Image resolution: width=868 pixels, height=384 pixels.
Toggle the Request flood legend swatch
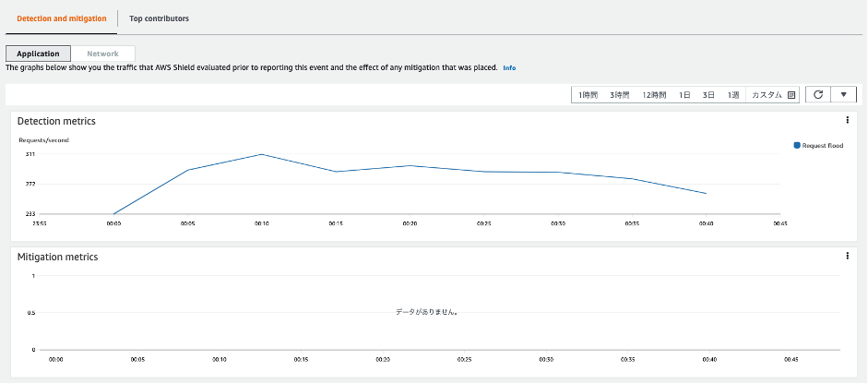pyautogui.click(x=797, y=145)
